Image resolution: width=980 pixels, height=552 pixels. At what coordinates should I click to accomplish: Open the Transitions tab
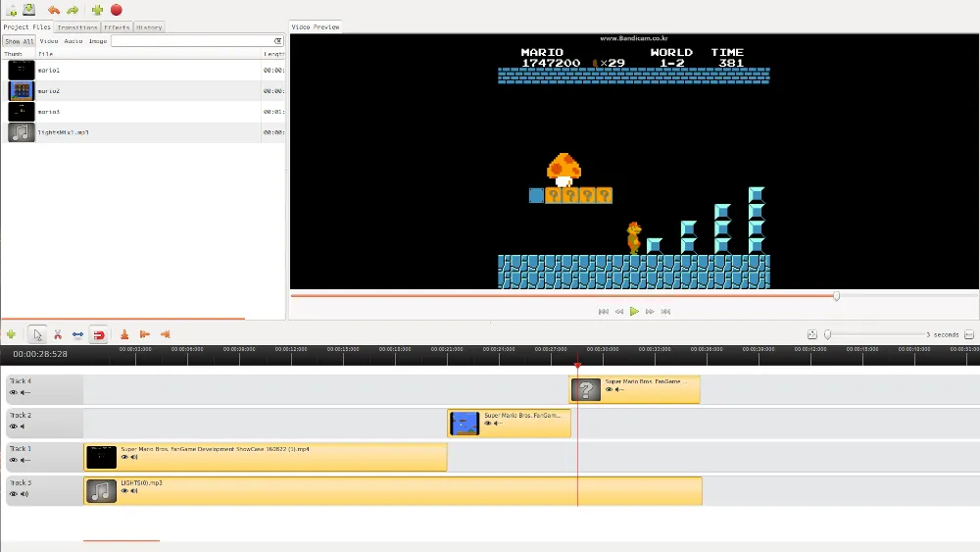77,27
